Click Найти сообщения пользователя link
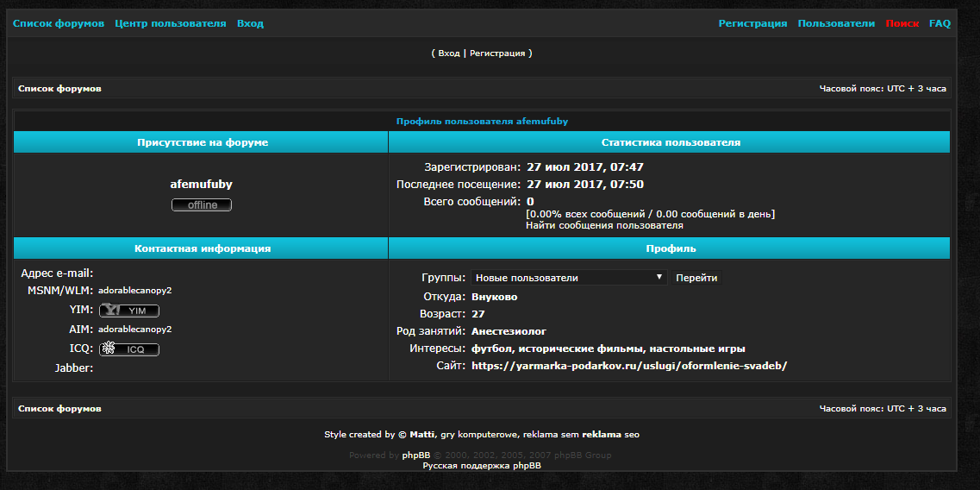This screenshot has height=490, width=980. pyautogui.click(x=604, y=225)
